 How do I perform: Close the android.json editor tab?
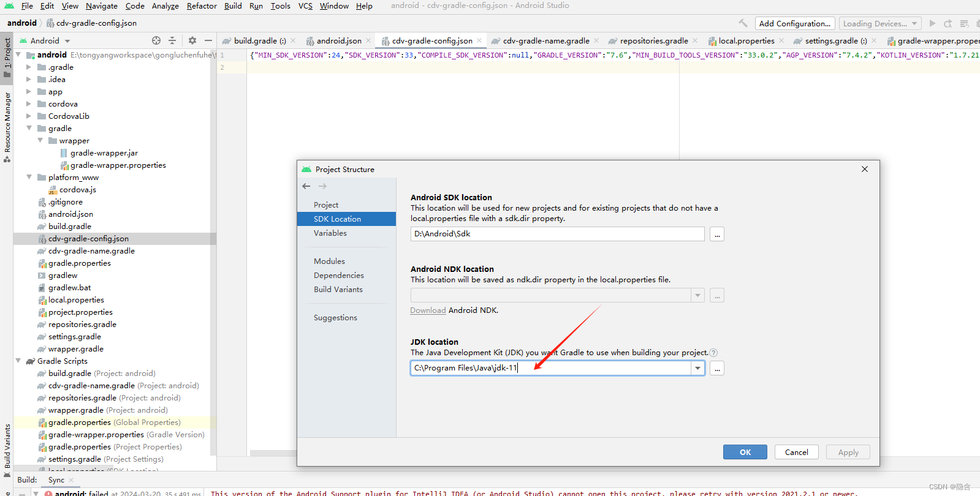tap(368, 40)
